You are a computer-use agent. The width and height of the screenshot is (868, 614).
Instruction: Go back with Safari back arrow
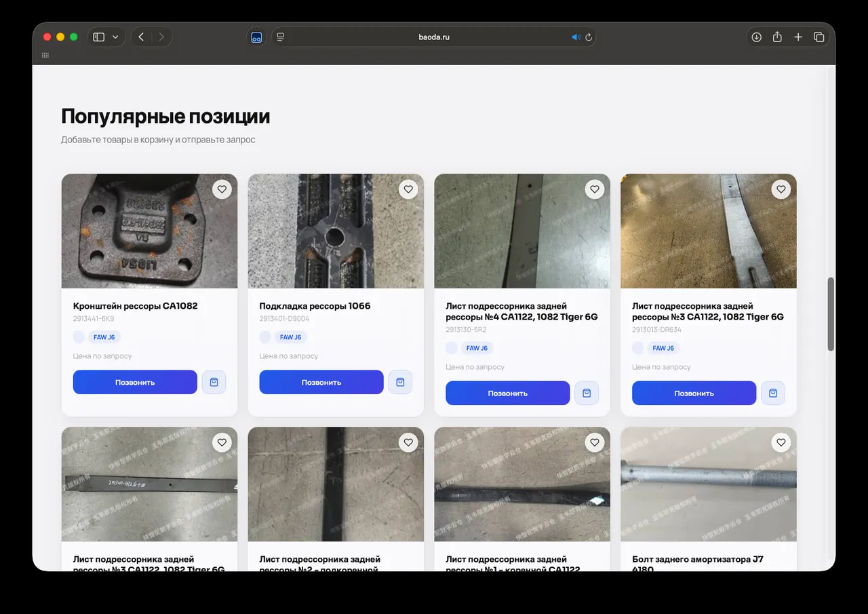141,37
